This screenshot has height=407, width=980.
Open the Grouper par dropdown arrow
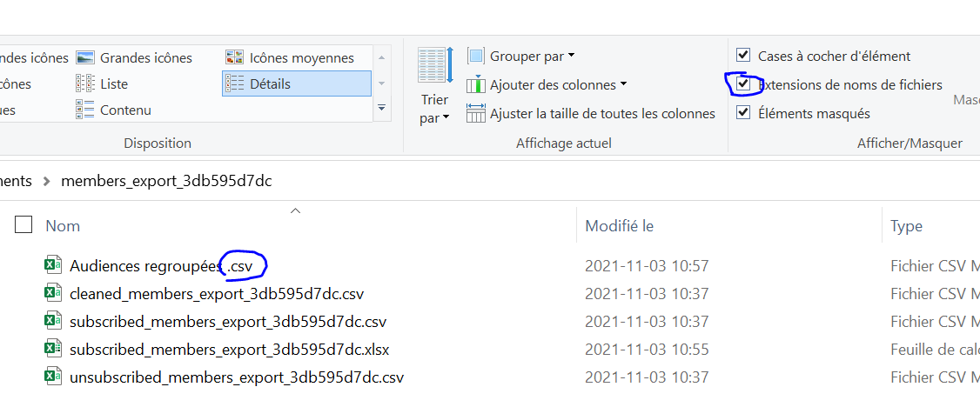pyautogui.click(x=572, y=57)
